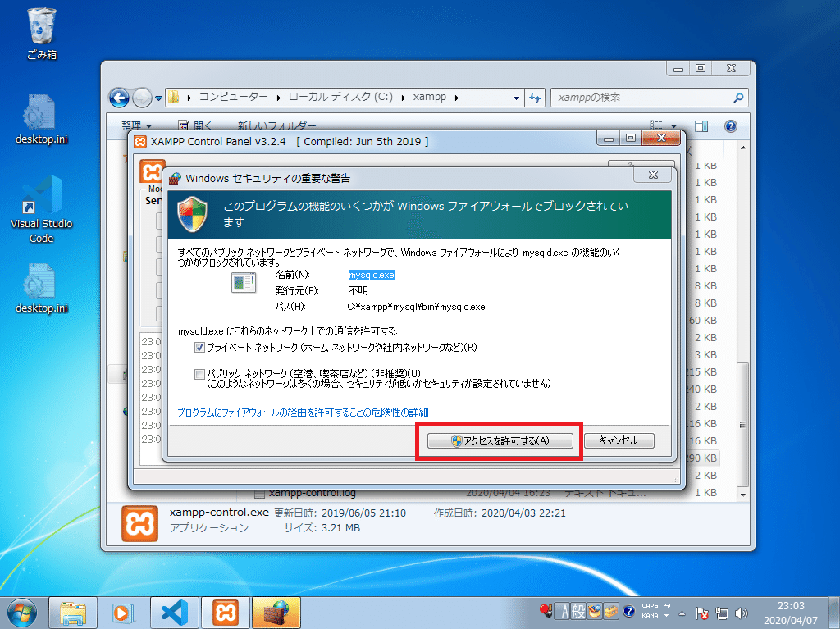Click the xampp-control.exe icon in details pane

coord(139,523)
